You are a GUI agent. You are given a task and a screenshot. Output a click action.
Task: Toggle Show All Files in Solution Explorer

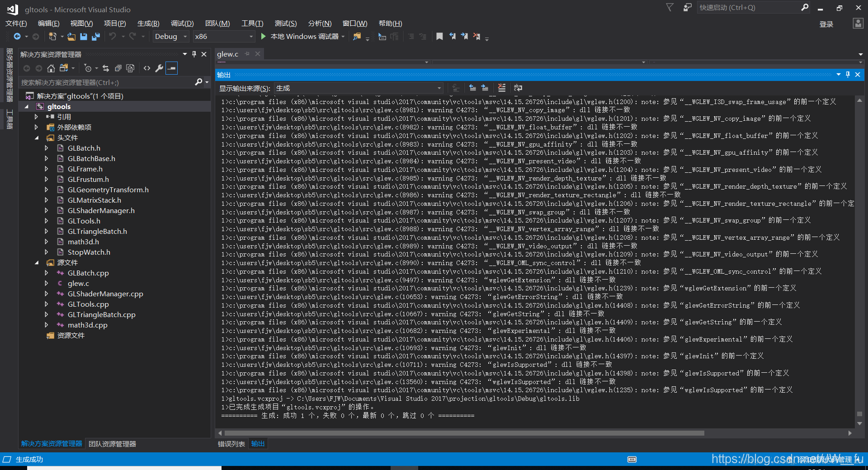click(x=130, y=68)
